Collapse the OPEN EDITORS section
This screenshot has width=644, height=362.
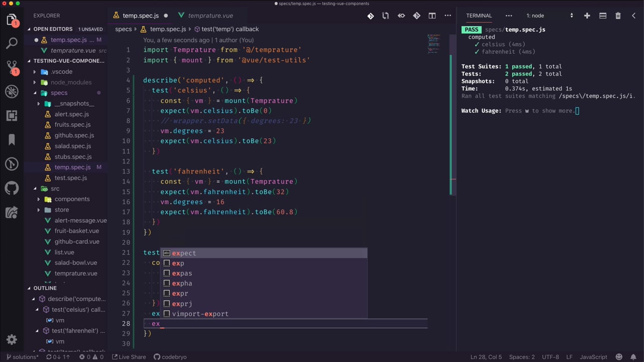(x=65, y=29)
